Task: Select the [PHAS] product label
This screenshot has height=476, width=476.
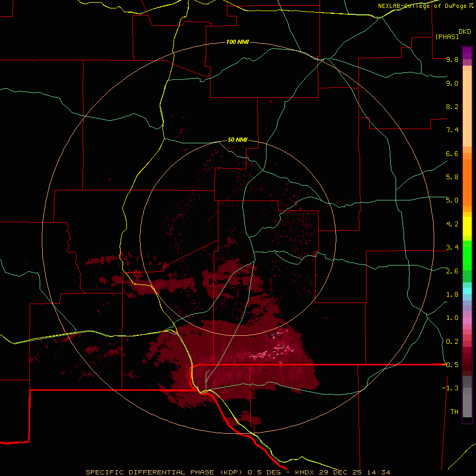Action: tap(447, 36)
